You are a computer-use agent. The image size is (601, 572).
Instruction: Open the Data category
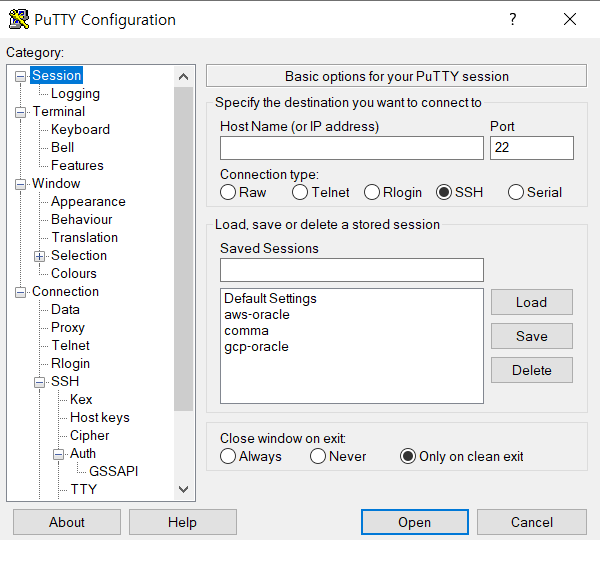click(x=65, y=310)
